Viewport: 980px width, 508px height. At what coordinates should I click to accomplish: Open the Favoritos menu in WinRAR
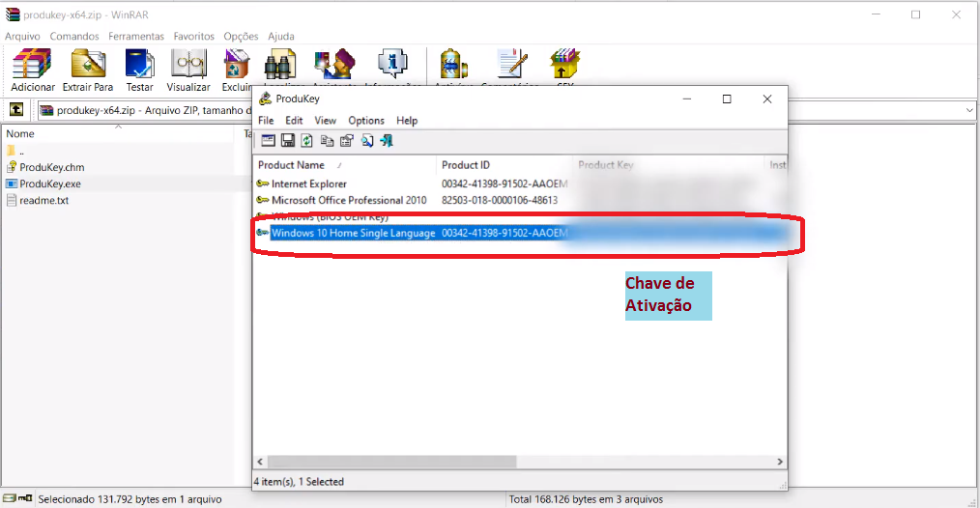point(193,37)
